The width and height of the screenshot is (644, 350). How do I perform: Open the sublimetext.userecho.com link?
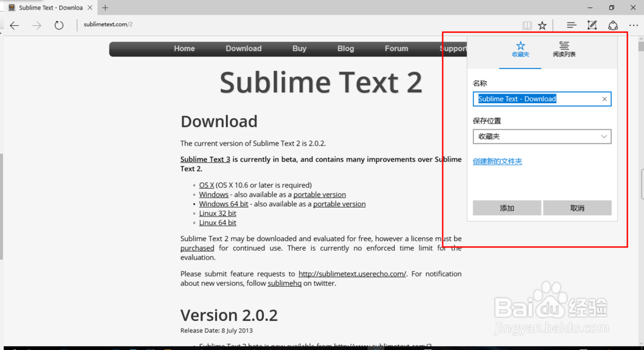pos(352,274)
